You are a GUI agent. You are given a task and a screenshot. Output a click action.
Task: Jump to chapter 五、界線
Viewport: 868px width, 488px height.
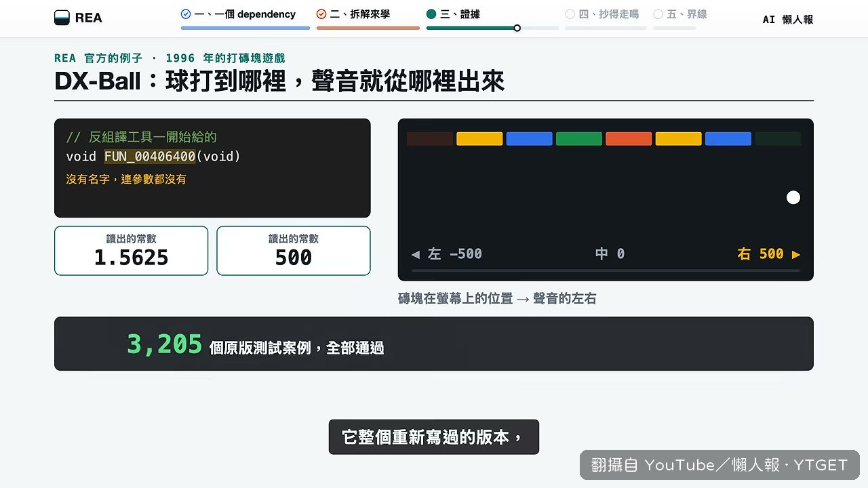click(x=680, y=14)
